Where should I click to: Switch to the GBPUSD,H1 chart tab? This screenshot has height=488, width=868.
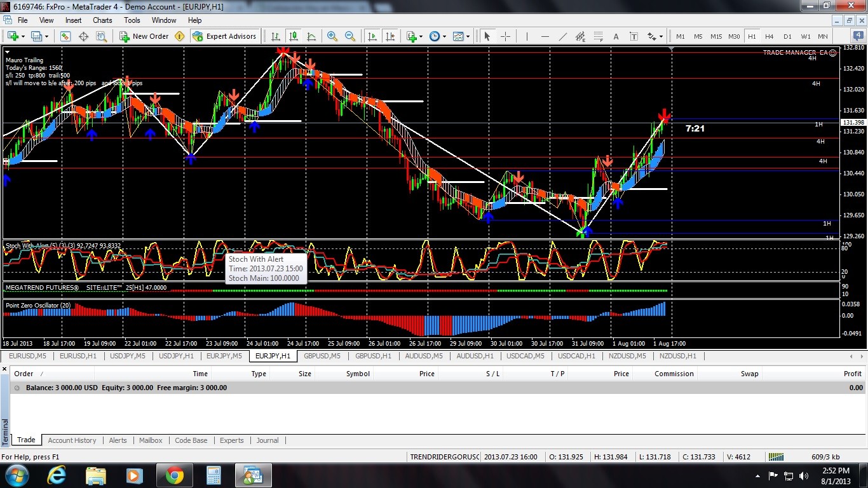pos(373,356)
